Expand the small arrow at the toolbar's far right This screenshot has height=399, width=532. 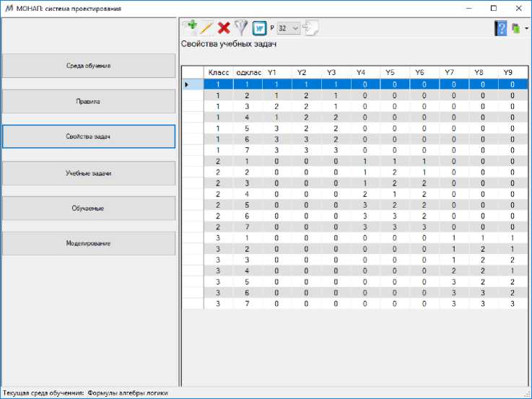tap(526, 28)
